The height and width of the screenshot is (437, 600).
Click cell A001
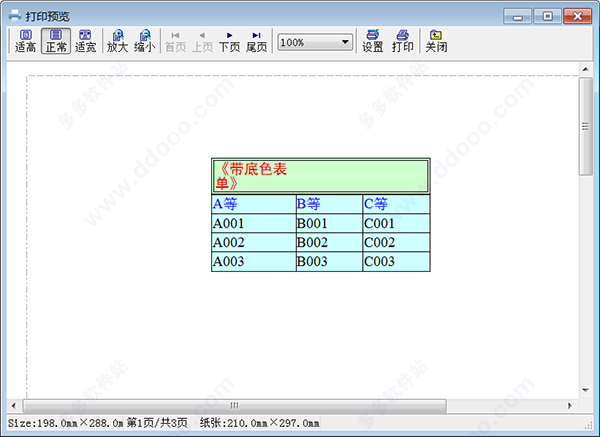point(254,223)
